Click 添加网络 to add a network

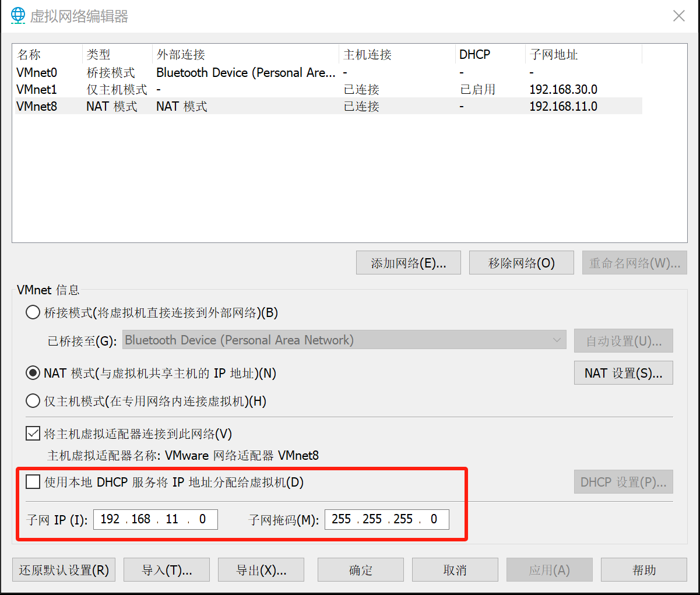408,262
